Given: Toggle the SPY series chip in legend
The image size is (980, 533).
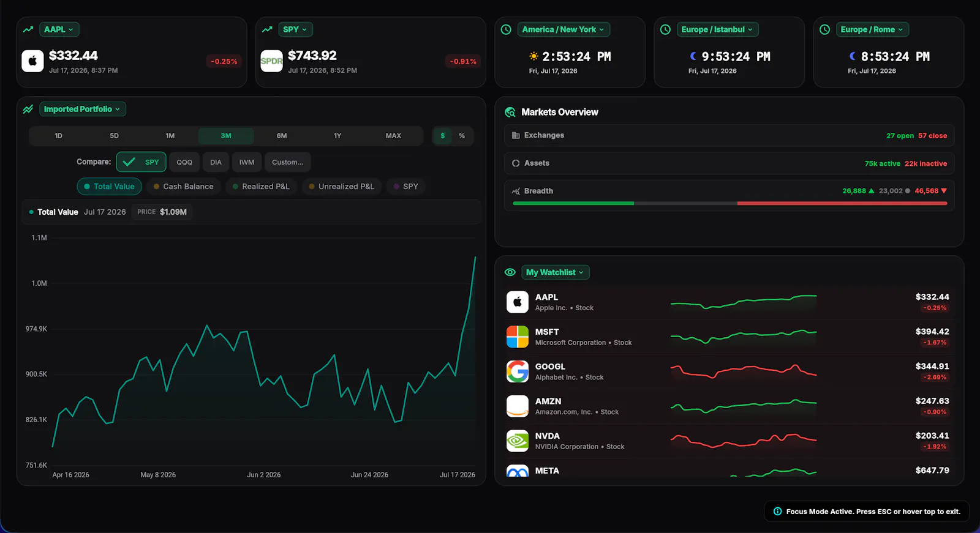Looking at the screenshot, I should [406, 187].
